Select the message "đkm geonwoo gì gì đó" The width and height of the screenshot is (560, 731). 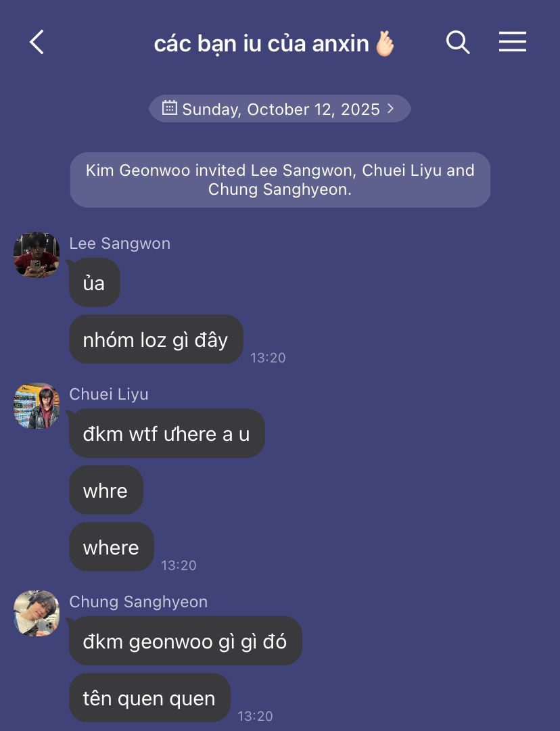pos(185,641)
